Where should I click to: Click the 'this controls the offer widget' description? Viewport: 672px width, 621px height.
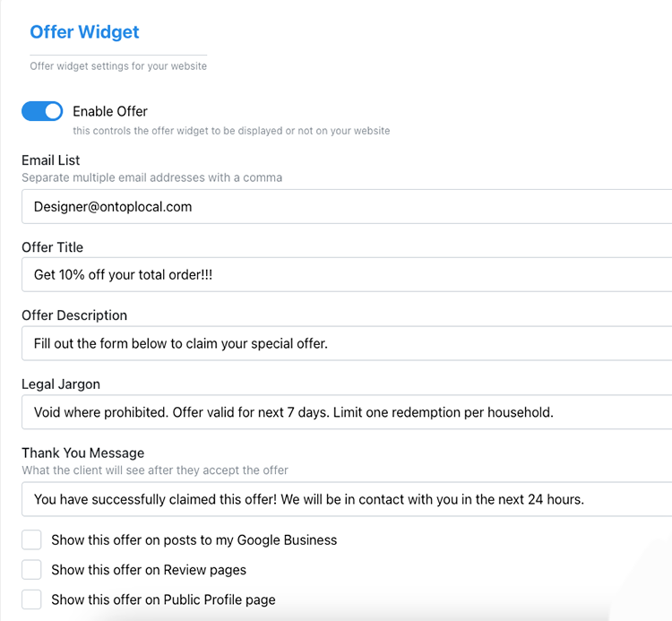click(x=231, y=131)
